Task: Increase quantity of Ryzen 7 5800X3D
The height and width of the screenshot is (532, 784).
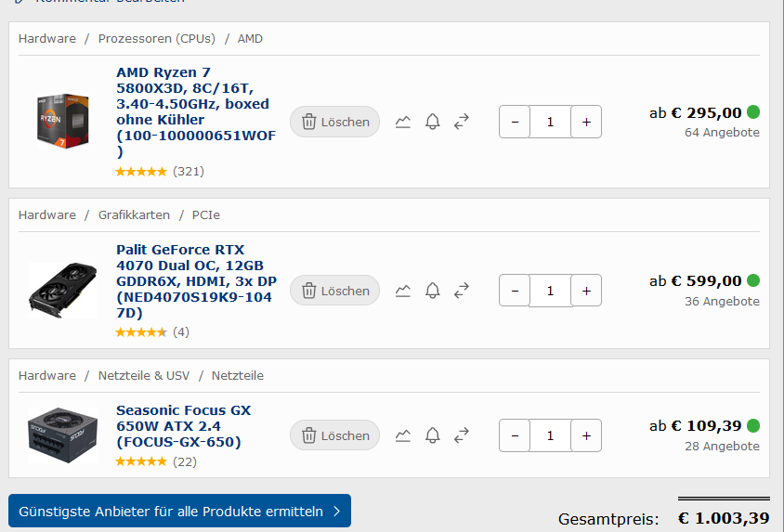Action: [586, 122]
